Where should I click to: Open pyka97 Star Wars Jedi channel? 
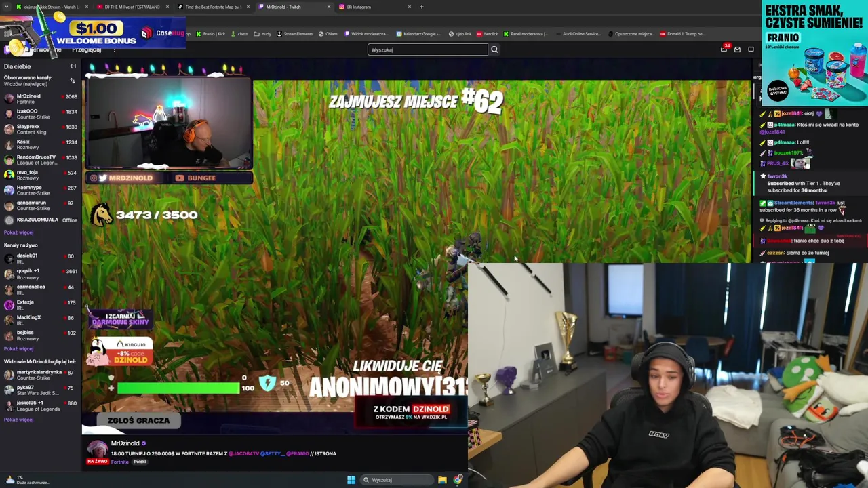pyautogui.click(x=40, y=390)
